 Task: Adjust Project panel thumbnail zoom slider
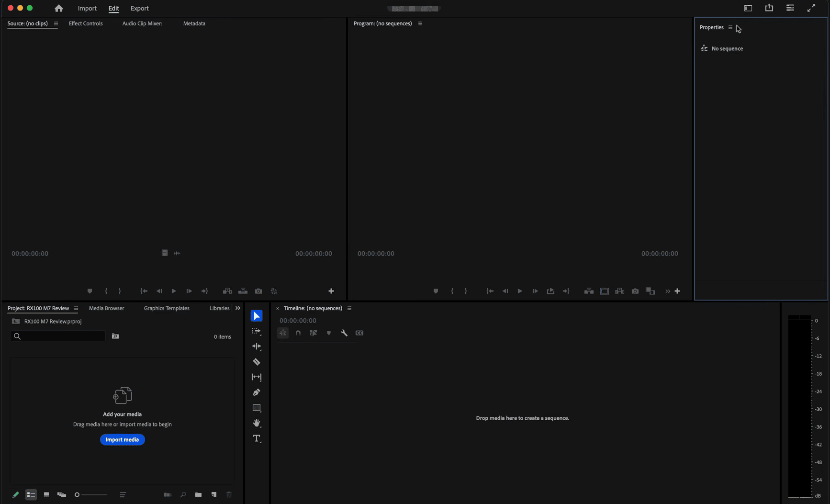pos(91,494)
